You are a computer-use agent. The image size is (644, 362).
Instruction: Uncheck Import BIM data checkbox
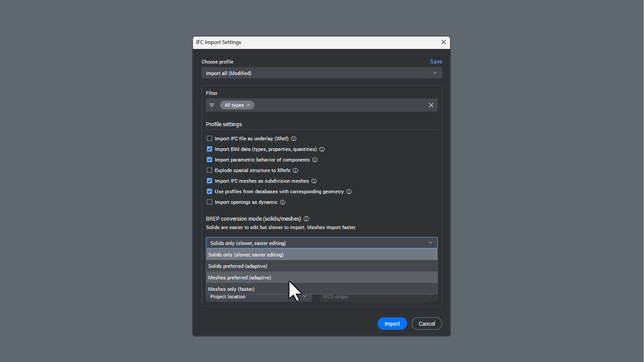(210, 149)
